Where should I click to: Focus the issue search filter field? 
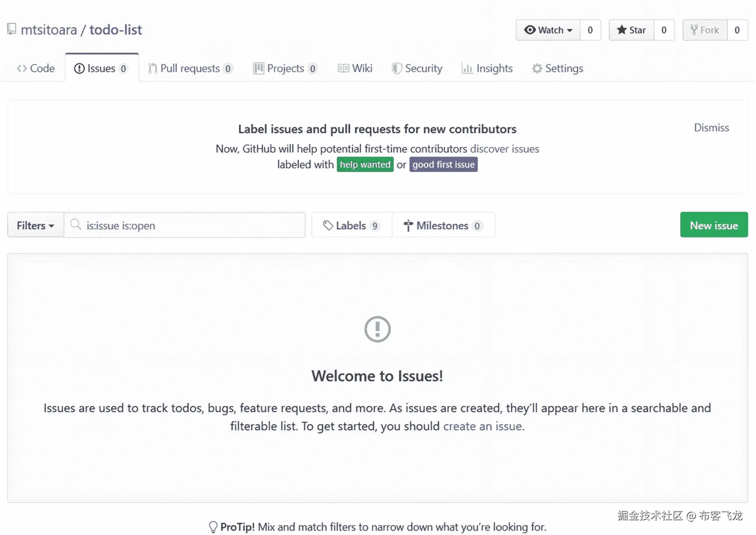click(x=193, y=225)
